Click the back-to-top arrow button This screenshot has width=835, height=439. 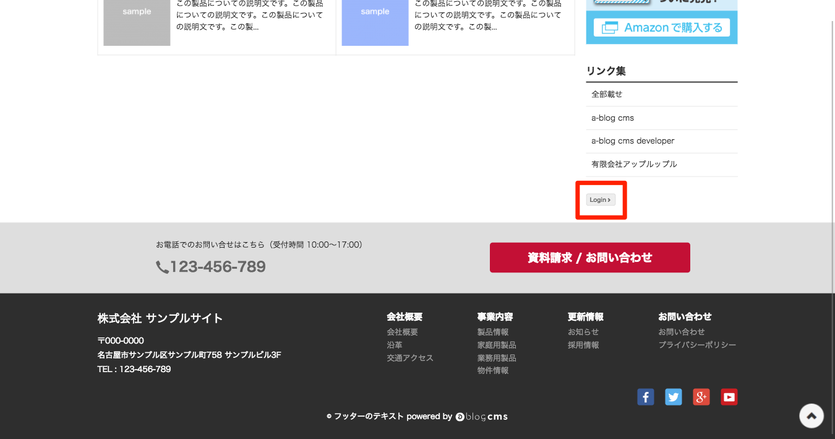[x=811, y=416]
